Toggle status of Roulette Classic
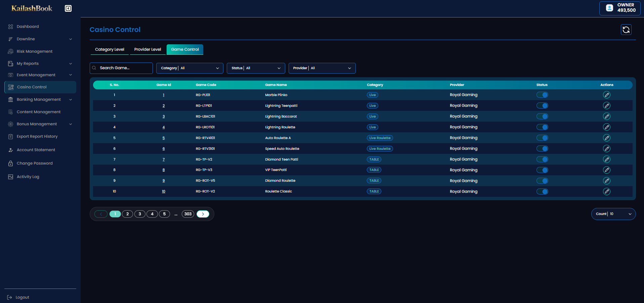The width and height of the screenshot is (644, 303). [x=542, y=191]
